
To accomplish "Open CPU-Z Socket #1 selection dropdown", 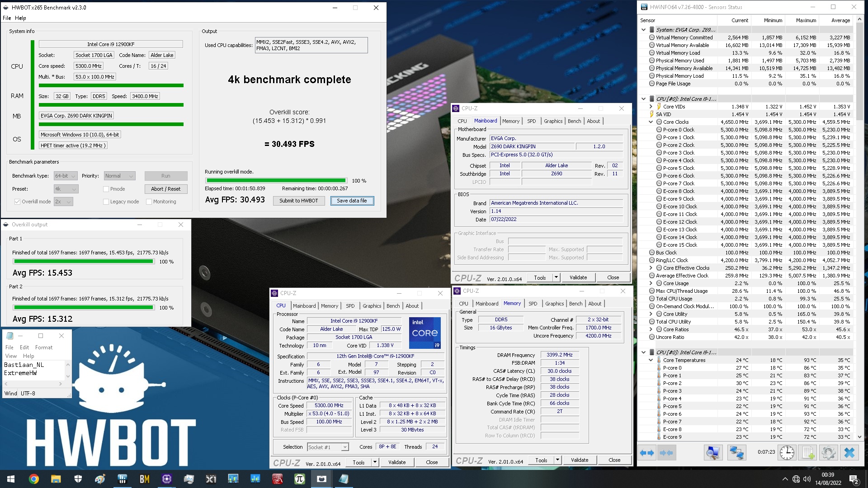I will [328, 447].
